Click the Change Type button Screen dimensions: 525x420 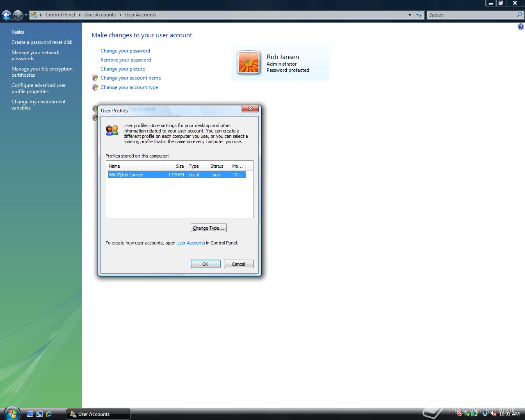click(x=208, y=228)
